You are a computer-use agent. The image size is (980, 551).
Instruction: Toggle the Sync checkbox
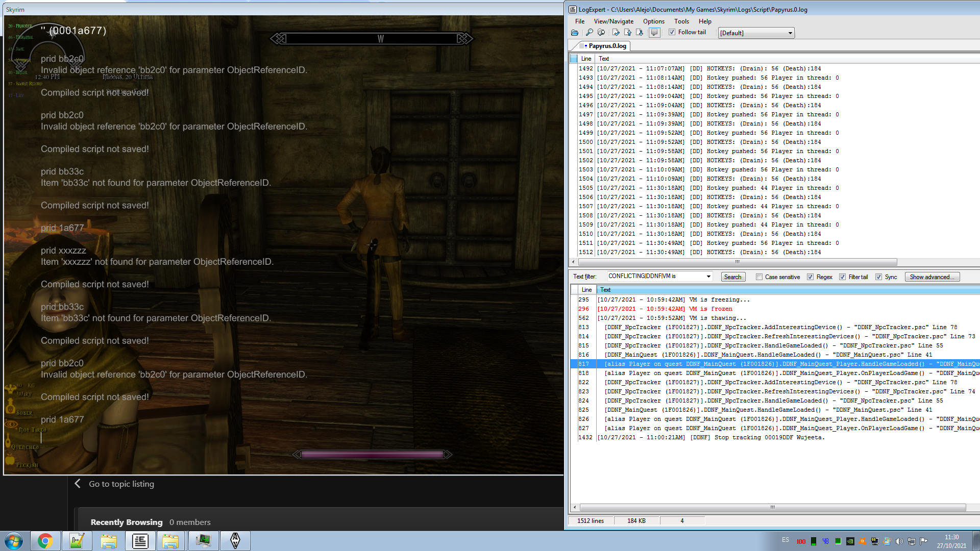click(x=878, y=277)
